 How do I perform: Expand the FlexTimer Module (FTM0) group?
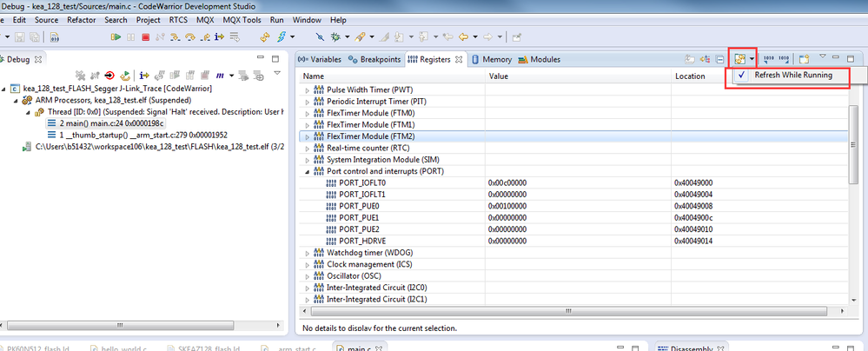(x=308, y=113)
